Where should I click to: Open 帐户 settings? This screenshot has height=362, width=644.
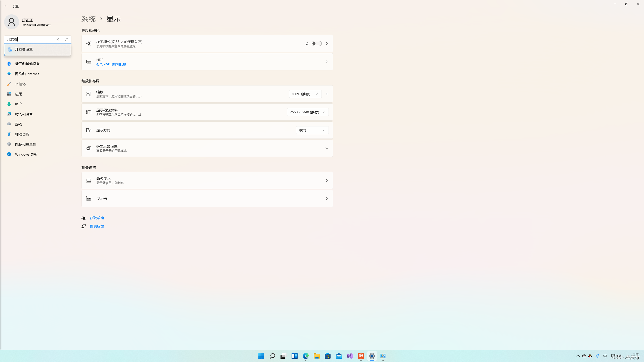tap(38, 104)
